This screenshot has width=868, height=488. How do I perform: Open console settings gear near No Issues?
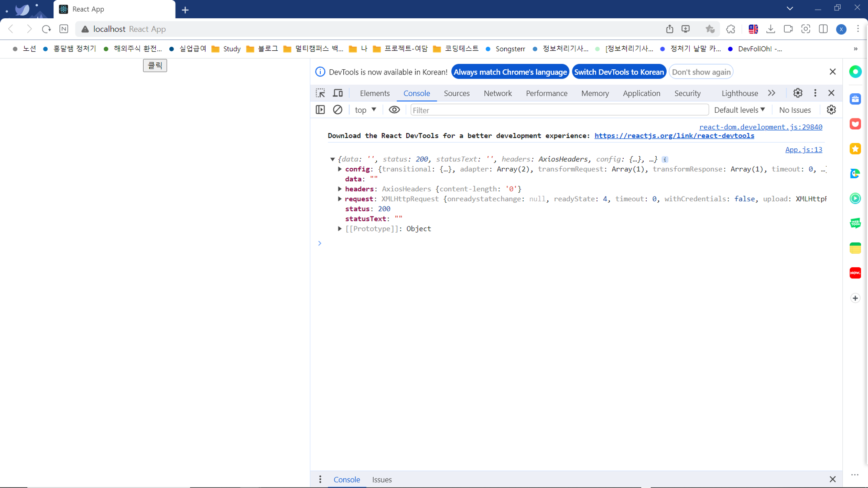[x=831, y=110]
